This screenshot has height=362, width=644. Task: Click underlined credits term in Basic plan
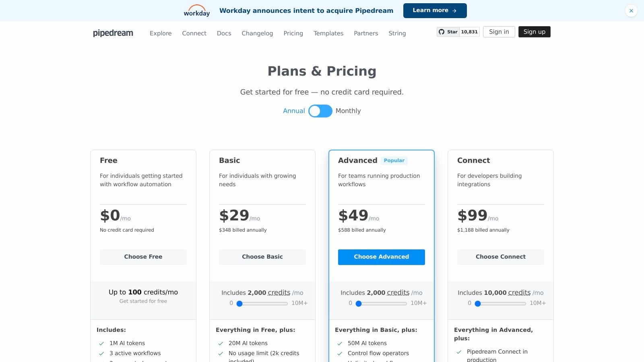point(279,293)
